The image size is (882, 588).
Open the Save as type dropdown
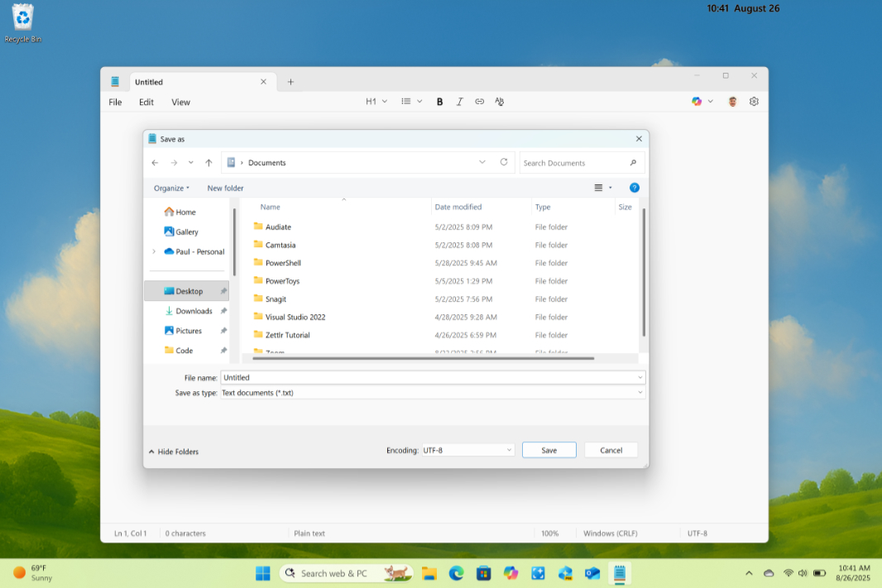pyautogui.click(x=432, y=393)
